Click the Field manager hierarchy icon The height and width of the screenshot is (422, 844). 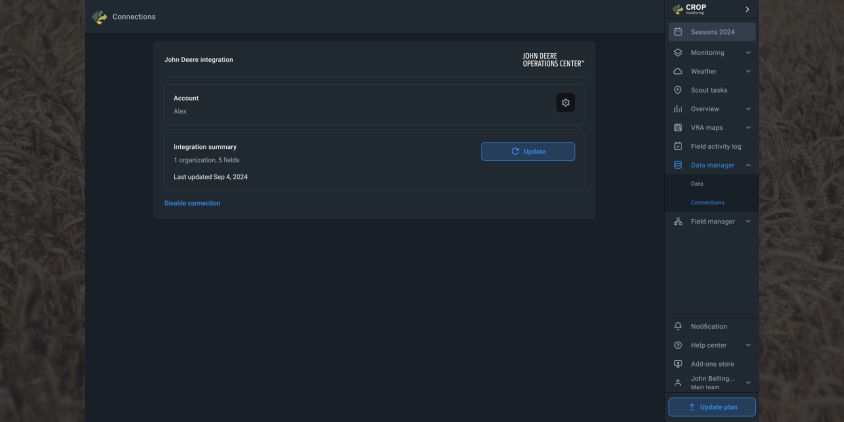[678, 222]
